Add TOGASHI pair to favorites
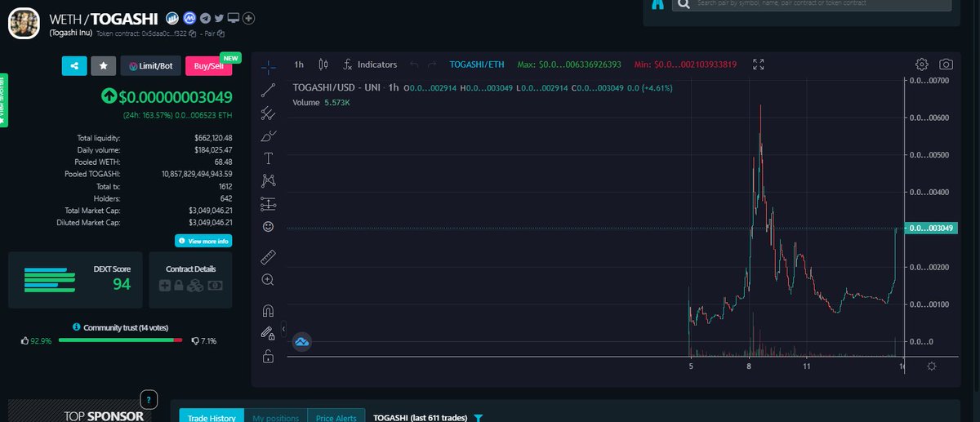 click(x=103, y=65)
